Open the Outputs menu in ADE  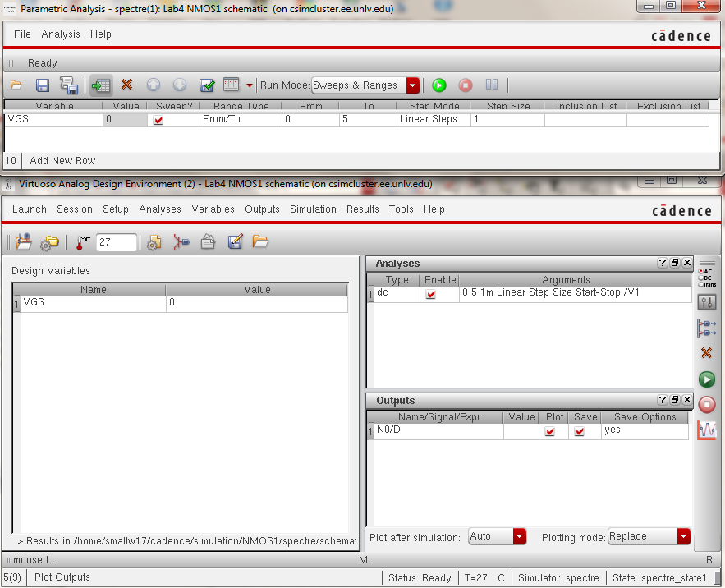click(x=262, y=209)
